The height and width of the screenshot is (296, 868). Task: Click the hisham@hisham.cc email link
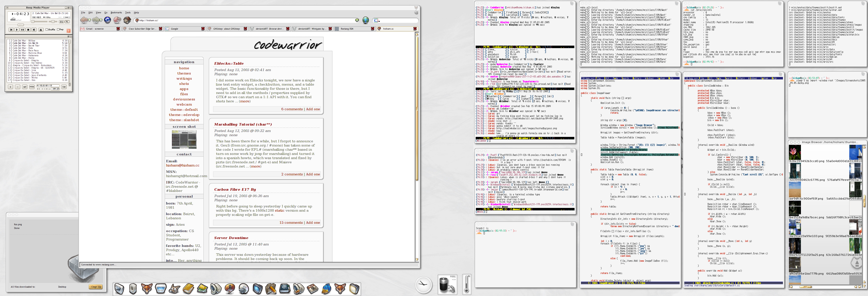coord(183,166)
